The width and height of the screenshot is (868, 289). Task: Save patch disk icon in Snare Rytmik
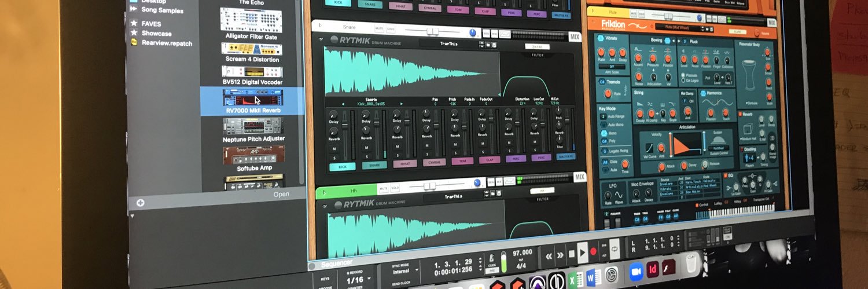[495, 45]
